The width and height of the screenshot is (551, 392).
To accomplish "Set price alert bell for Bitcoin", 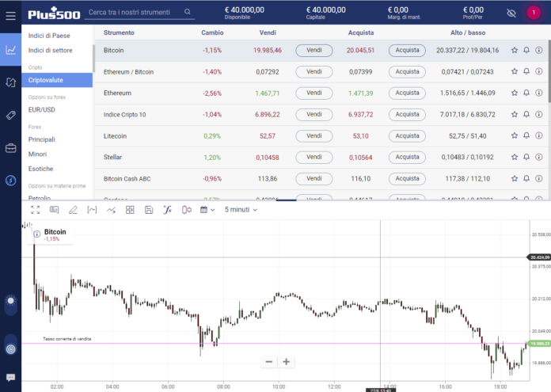I will (x=526, y=50).
